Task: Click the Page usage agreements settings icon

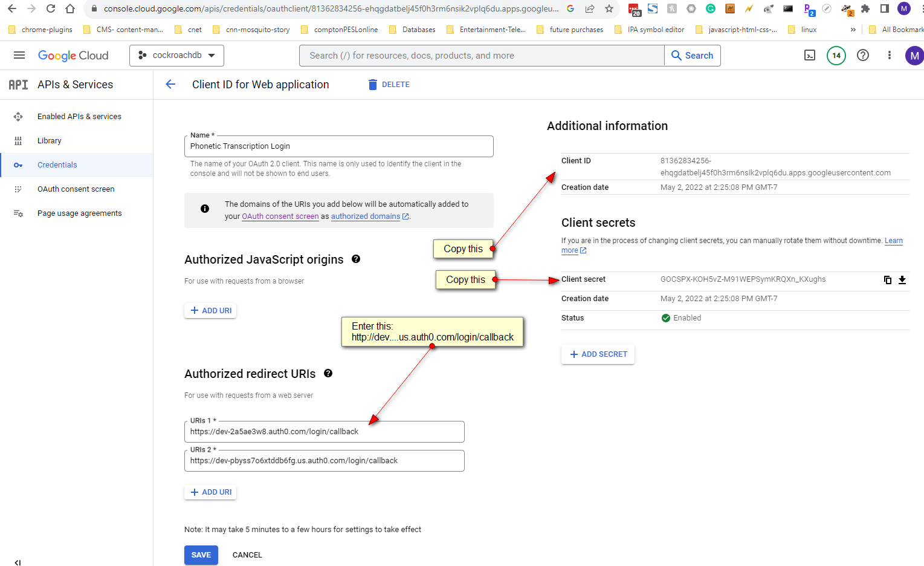Action: [18, 213]
